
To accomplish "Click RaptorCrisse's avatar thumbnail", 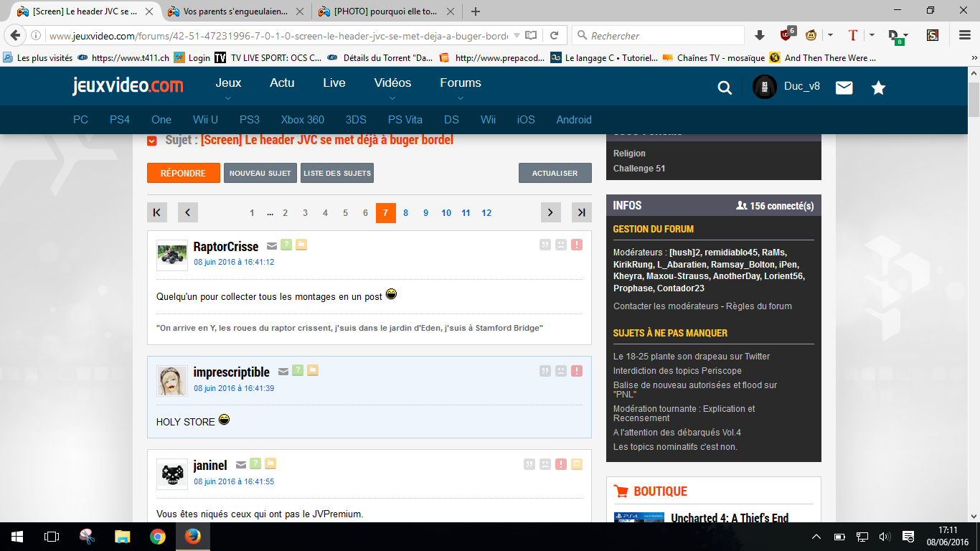I will 172,255.
